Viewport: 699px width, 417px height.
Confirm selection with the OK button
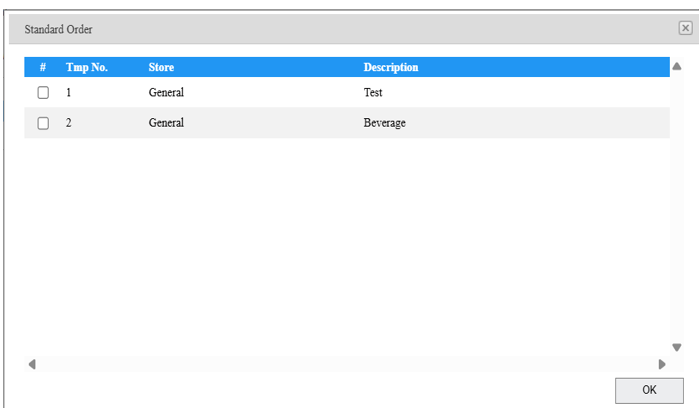point(649,390)
